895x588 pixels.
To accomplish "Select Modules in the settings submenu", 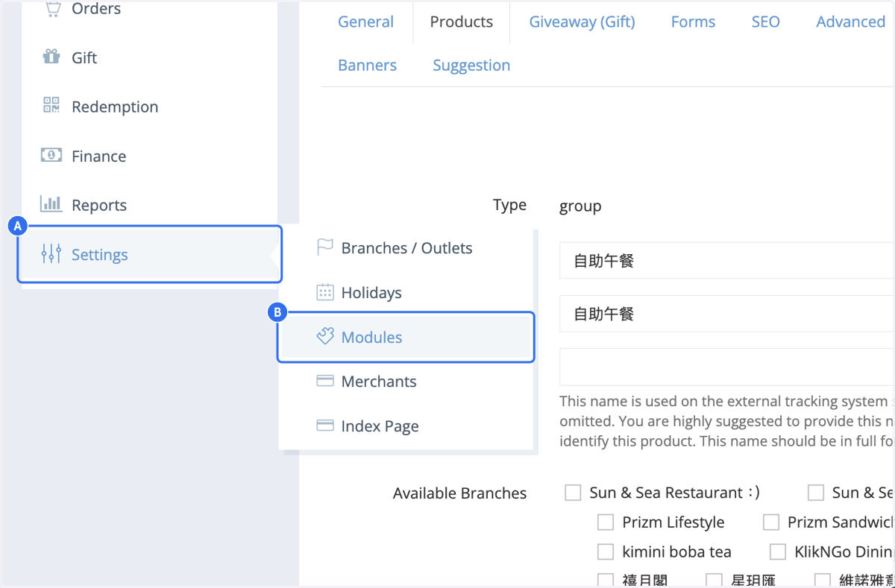I will 406,337.
